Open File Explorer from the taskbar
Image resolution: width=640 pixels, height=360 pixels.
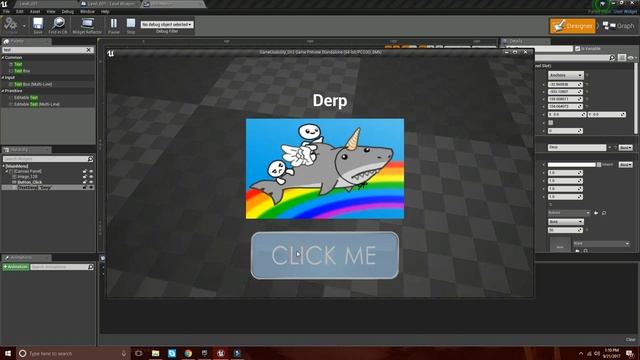click(x=156, y=353)
